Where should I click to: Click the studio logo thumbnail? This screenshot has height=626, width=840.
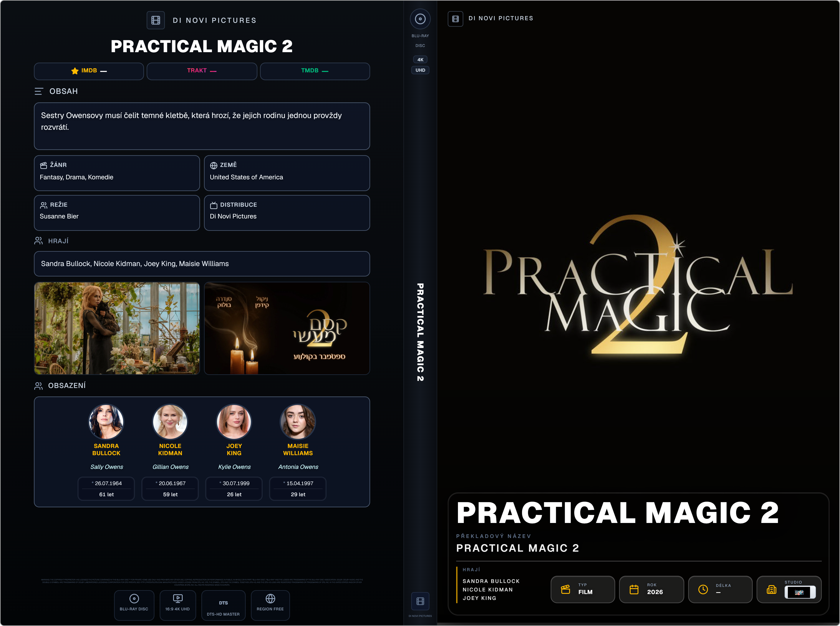click(x=800, y=592)
